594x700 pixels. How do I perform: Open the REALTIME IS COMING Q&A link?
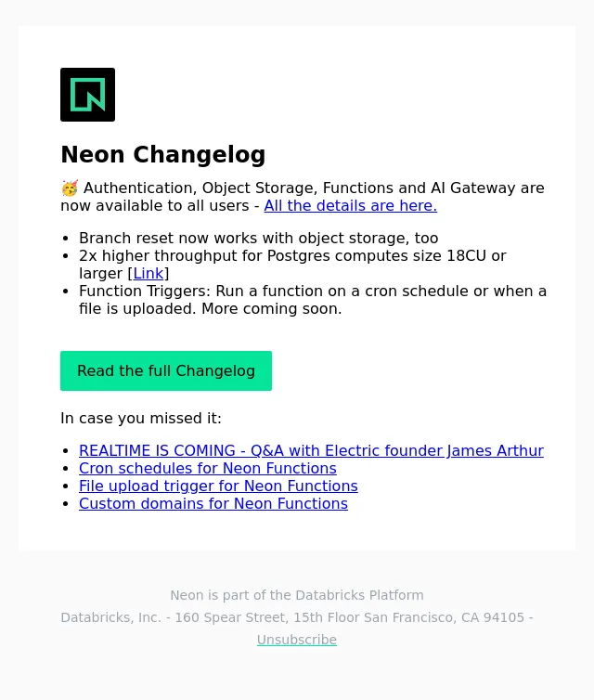tap(311, 451)
